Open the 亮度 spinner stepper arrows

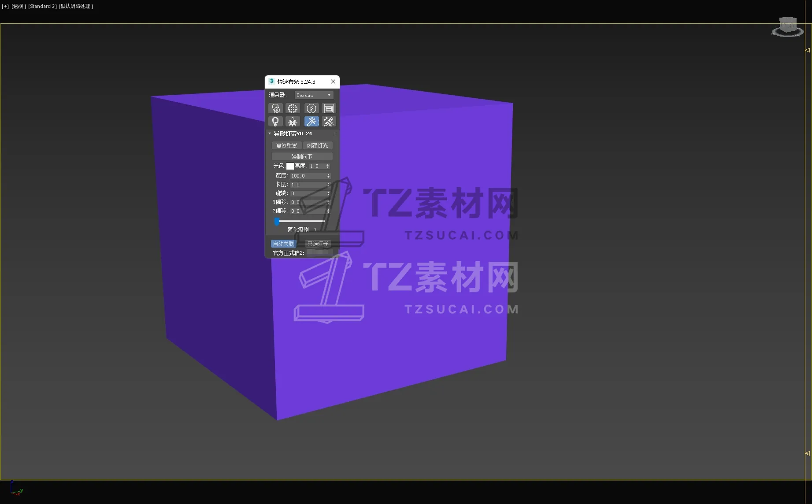328,166
